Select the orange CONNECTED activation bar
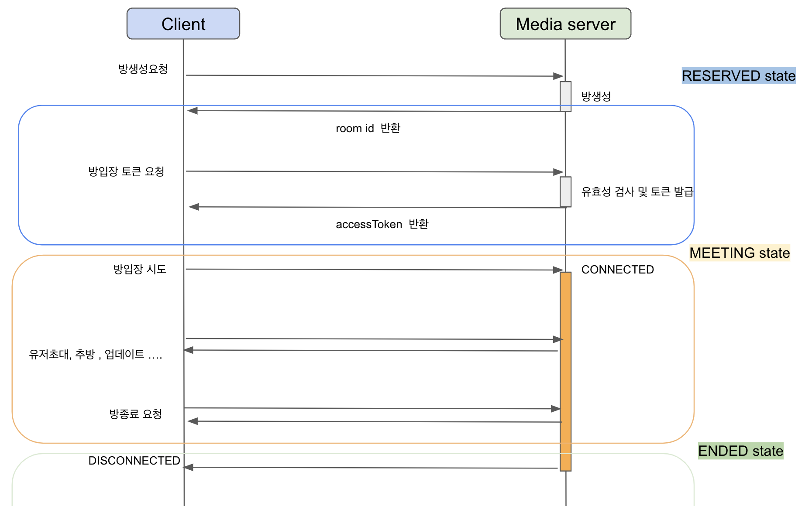Image resolution: width=812 pixels, height=506 pixels. 565,371
